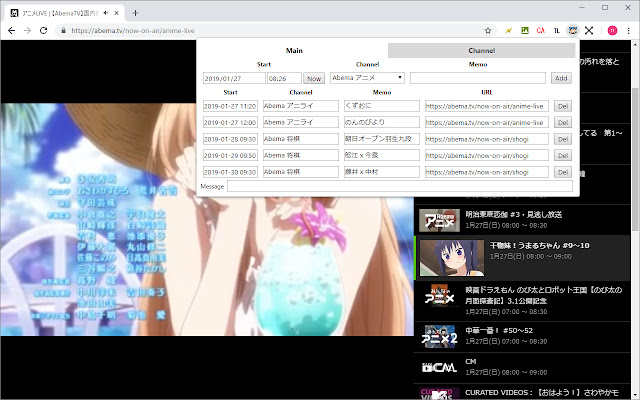
Task: Click the page vertical scrollbar
Action: 636,159
